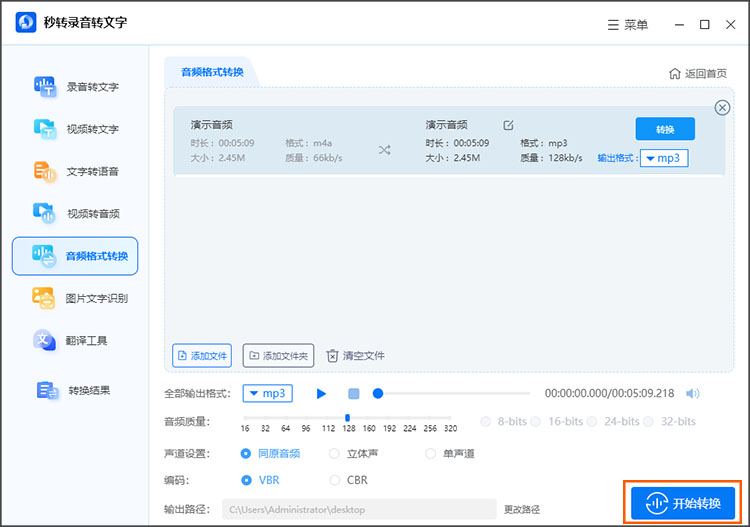Click the shuffle conversion arrows icon
750x527 pixels.
pyautogui.click(x=385, y=150)
